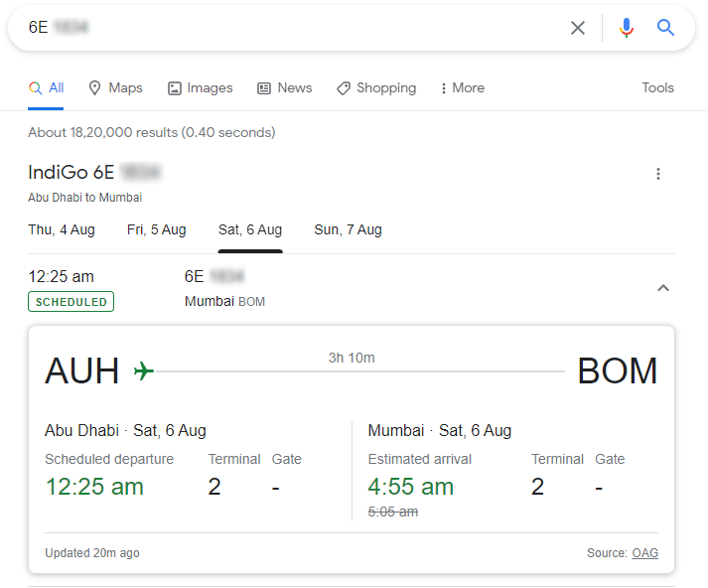Select the Thu, 4 Aug date tab

tap(62, 230)
